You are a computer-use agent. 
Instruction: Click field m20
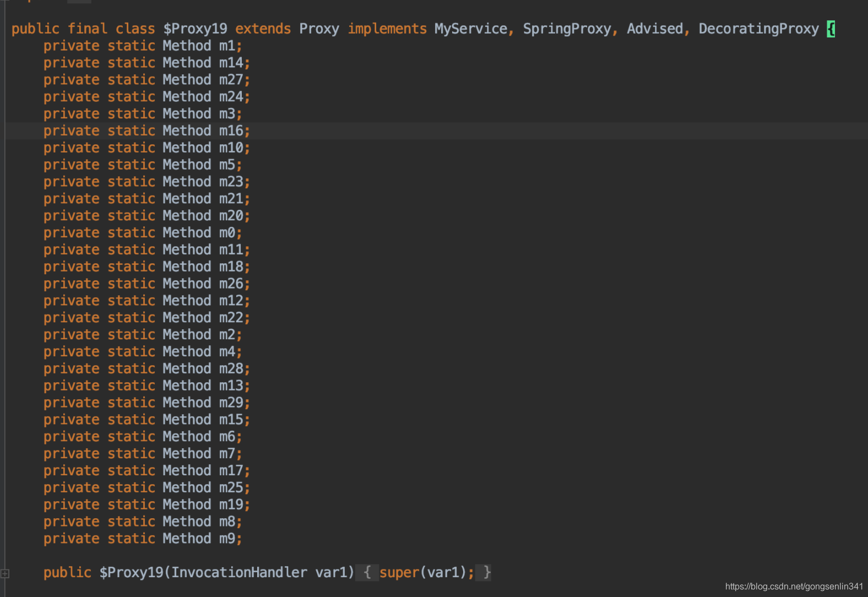[x=231, y=216]
